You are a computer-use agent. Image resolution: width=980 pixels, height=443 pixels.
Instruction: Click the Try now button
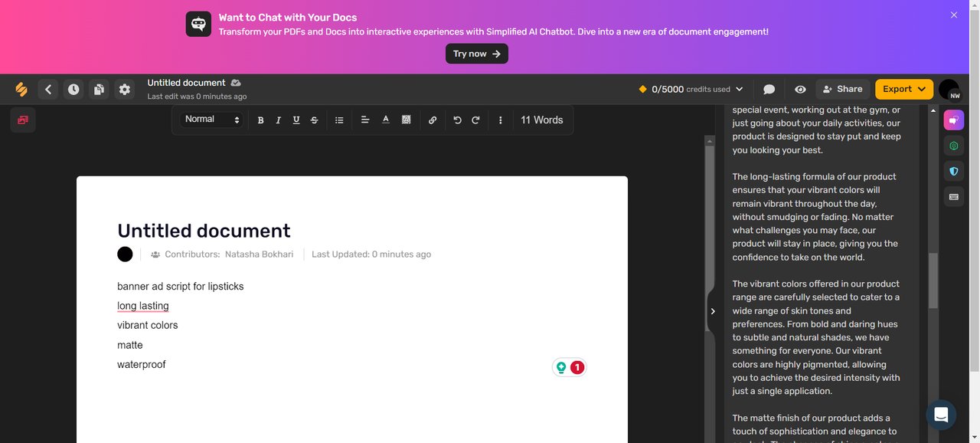pos(476,54)
